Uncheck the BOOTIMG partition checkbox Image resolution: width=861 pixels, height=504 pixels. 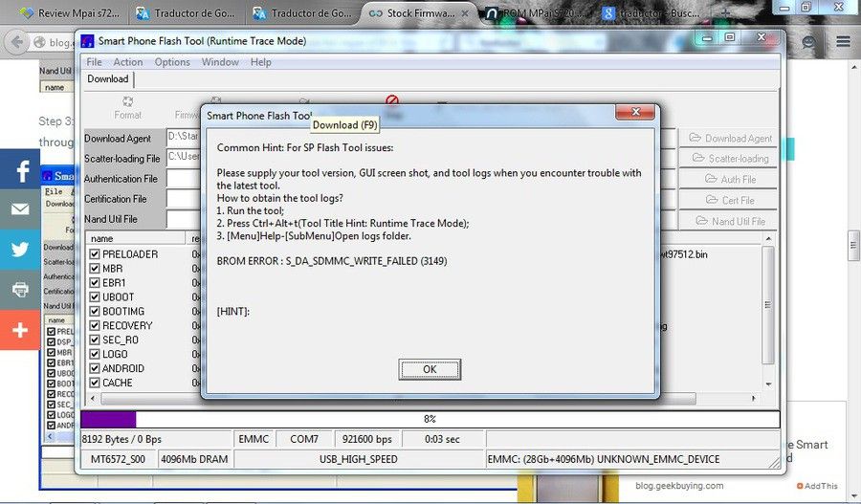[x=95, y=312]
